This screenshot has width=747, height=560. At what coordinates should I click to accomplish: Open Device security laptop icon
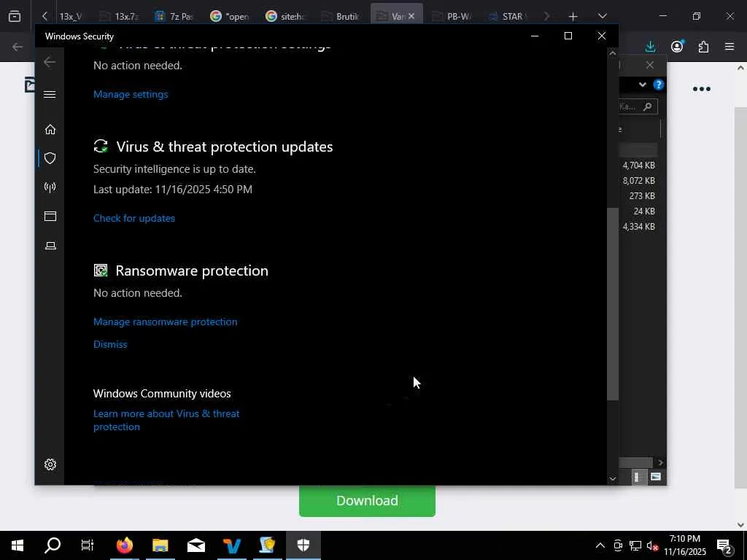pos(50,246)
